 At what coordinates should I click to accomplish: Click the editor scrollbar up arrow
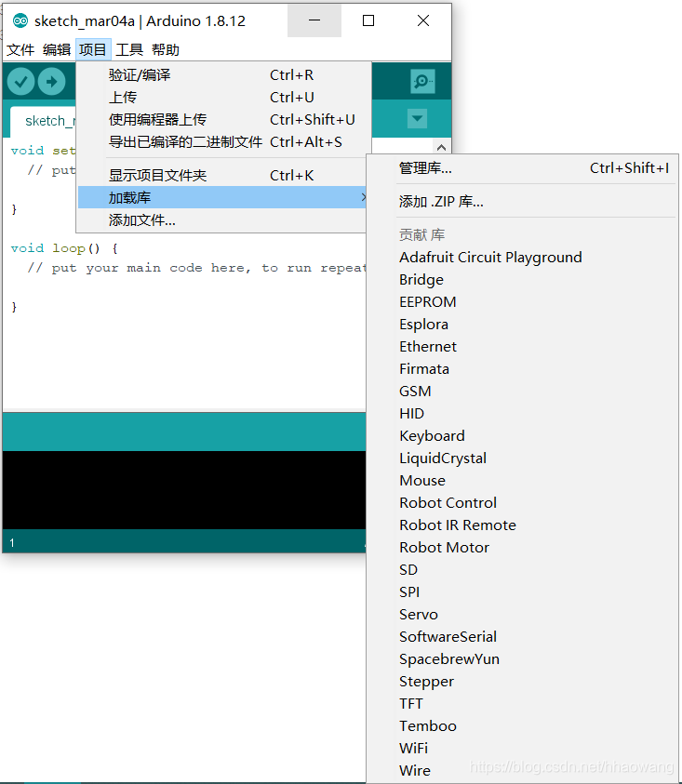(x=441, y=147)
